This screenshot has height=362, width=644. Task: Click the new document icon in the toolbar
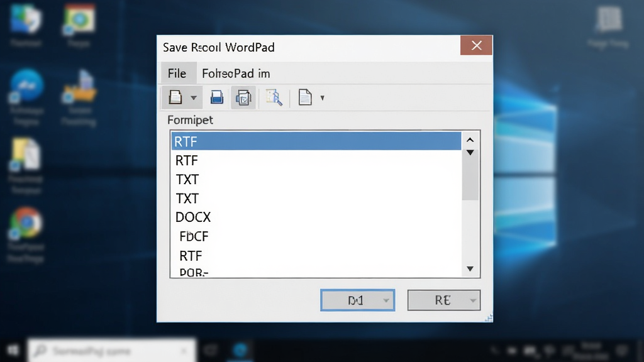pyautogui.click(x=175, y=97)
